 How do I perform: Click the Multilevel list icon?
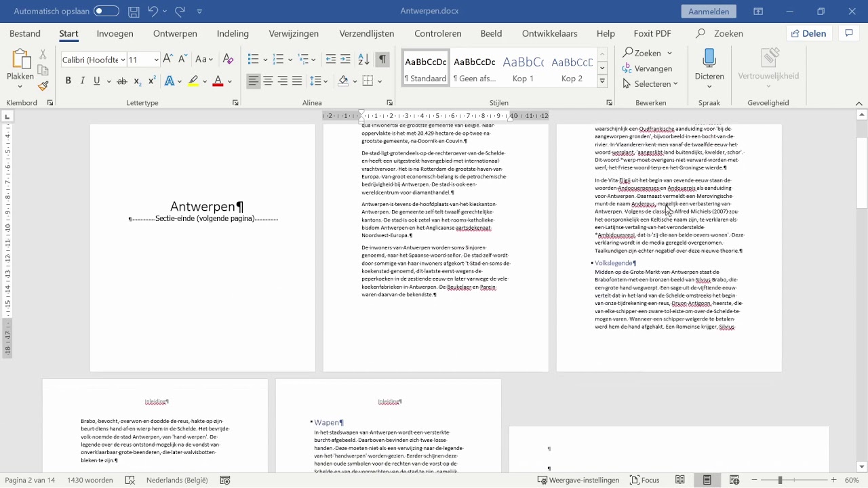pos(303,60)
